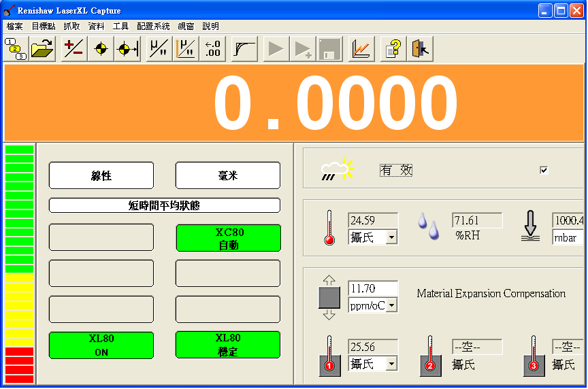Open the mbar pressure unit combo box
Viewport: 588px width, 389px height.
click(x=568, y=237)
